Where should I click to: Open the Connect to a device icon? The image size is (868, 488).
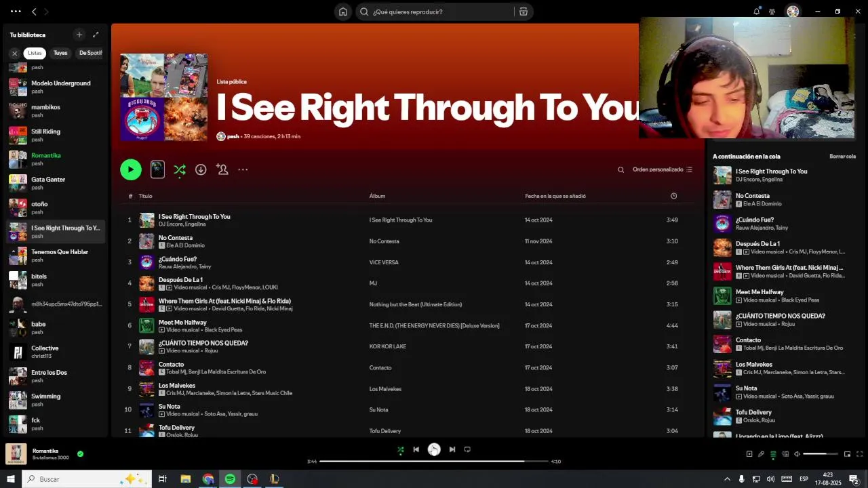pos(785,454)
